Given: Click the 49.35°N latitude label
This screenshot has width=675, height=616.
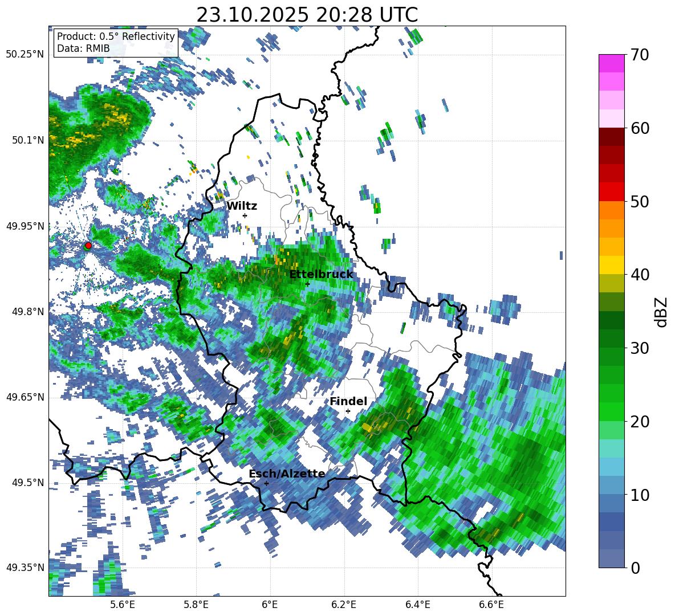Looking at the screenshot, I should 25,568.
